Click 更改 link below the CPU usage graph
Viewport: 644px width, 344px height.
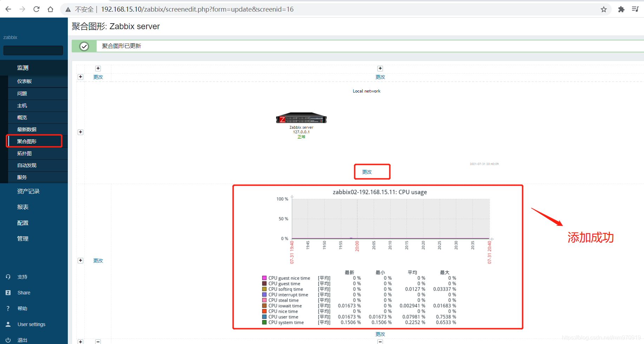[x=380, y=334]
